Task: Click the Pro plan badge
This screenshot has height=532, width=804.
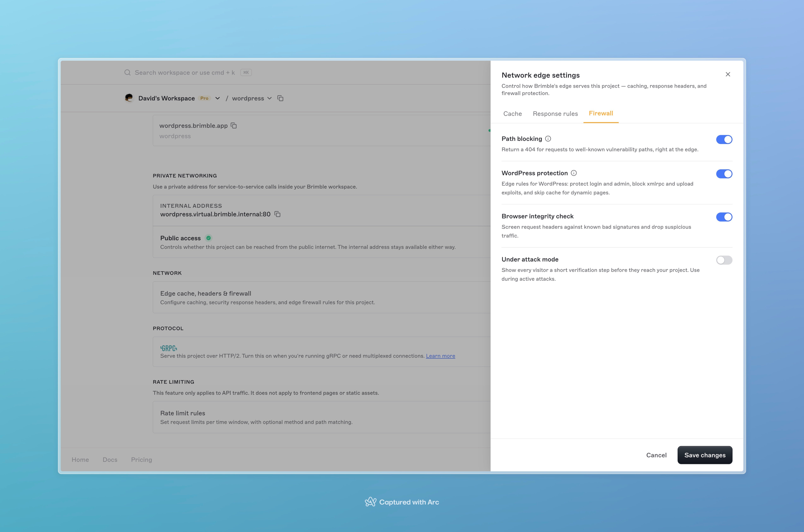Action: click(x=204, y=98)
